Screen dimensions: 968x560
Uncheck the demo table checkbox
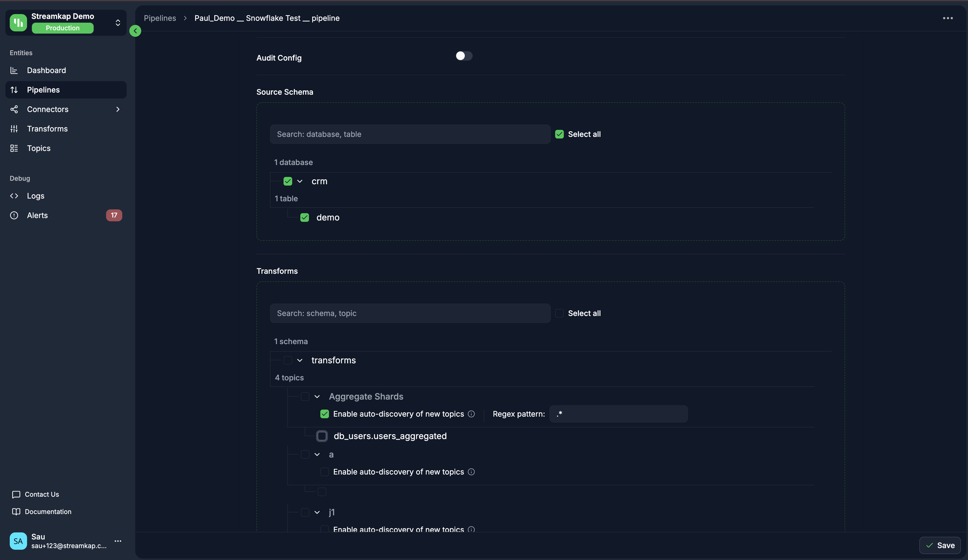305,218
